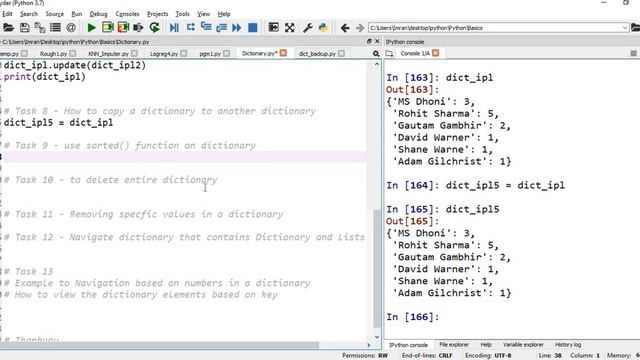Go forward with the right arrow icon

coord(360,28)
